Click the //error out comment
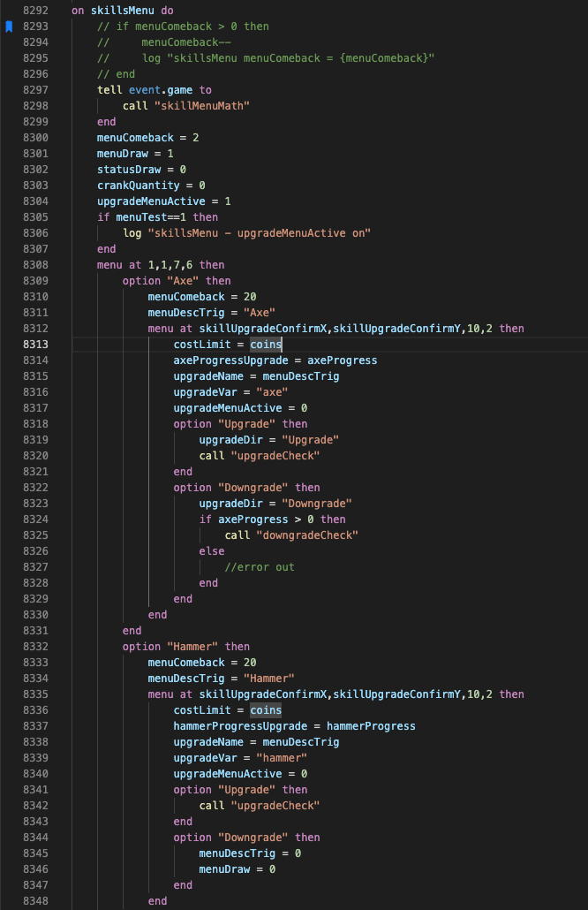The height and width of the screenshot is (910, 588). click(260, 567)
